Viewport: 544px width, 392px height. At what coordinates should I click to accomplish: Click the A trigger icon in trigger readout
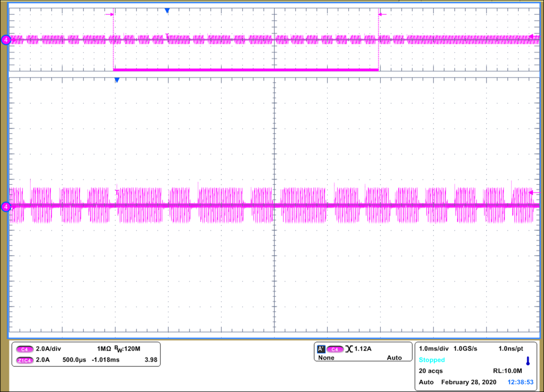click(321, 349)
